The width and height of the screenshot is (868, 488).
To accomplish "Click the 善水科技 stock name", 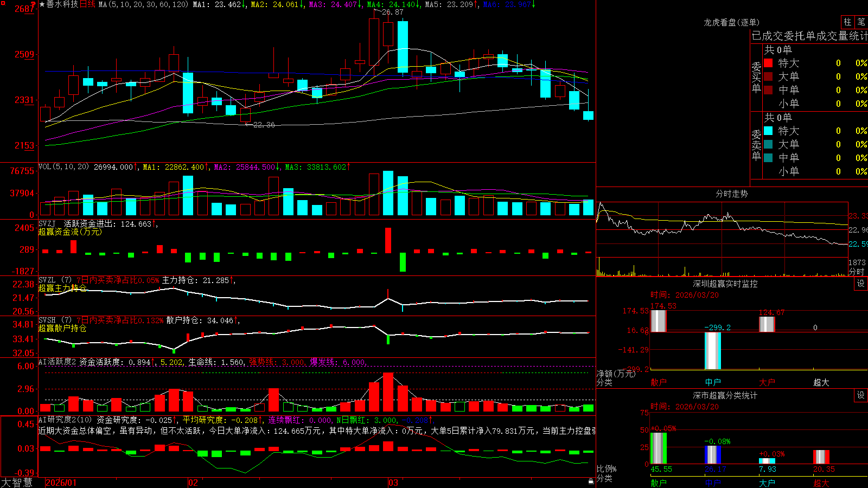I will 62,4.
